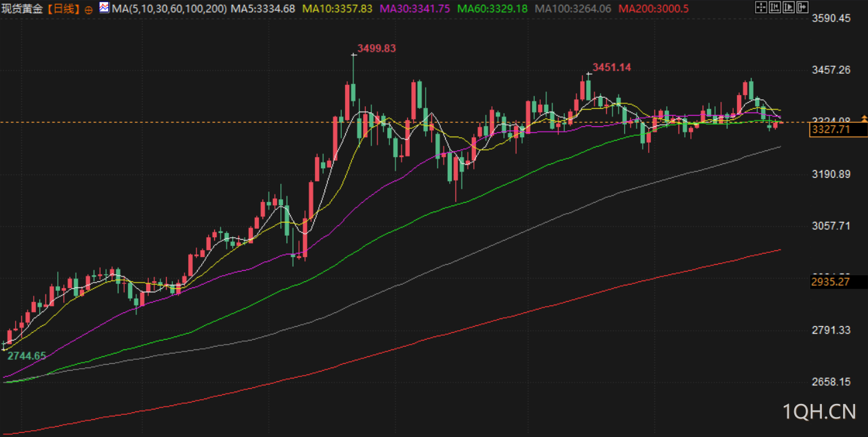
Task: Click the orange circled-cross icon after 日线
Action: [x=89, y=10]
